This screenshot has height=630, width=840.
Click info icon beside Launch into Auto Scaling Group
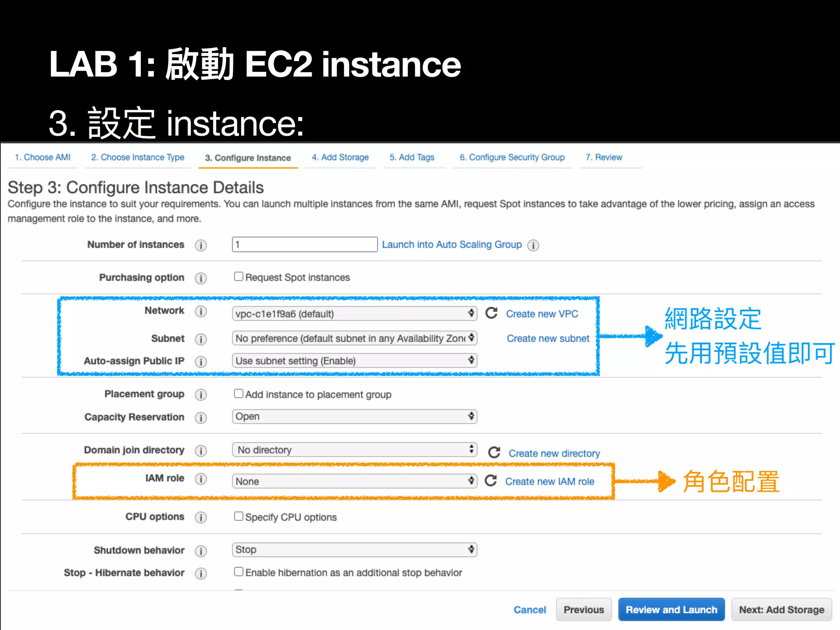[533, 245]
